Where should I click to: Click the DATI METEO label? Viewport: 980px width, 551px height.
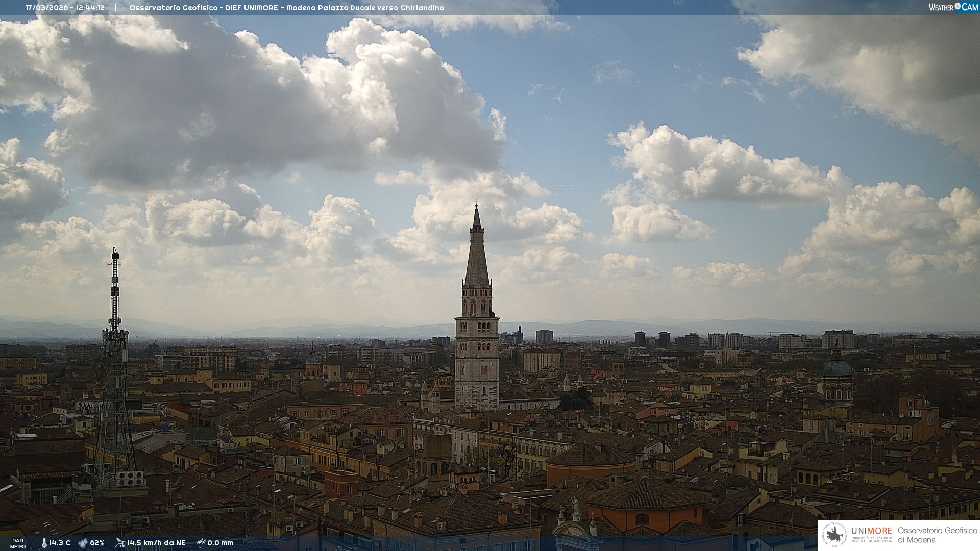[x=18, y=543]
